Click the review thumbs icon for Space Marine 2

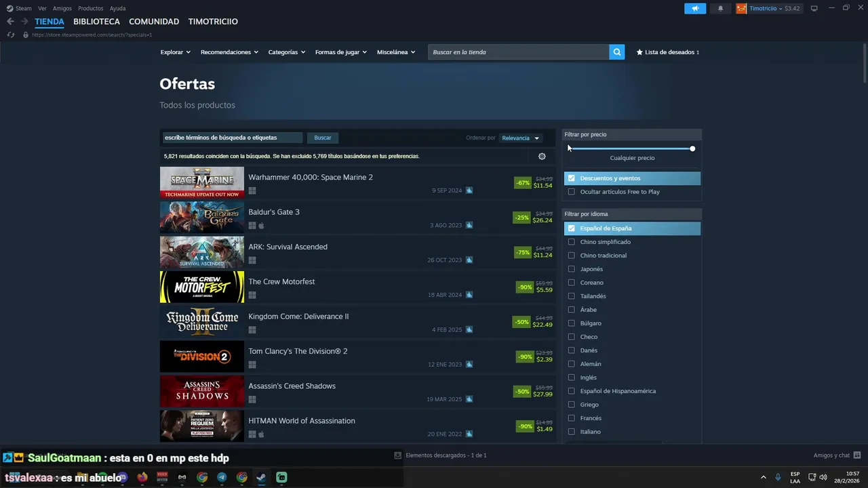pyautogui.click(x=469, y=190)
